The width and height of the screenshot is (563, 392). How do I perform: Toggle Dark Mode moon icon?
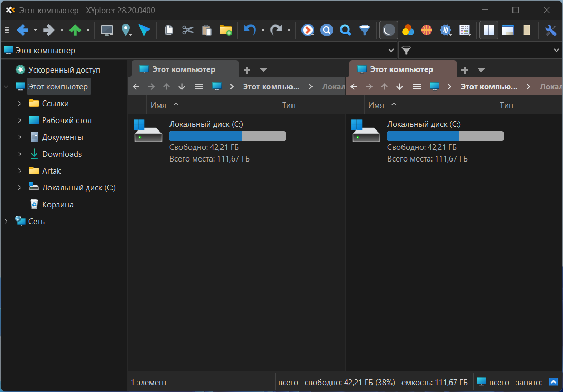pyautogui.click(x=388, y=31)
